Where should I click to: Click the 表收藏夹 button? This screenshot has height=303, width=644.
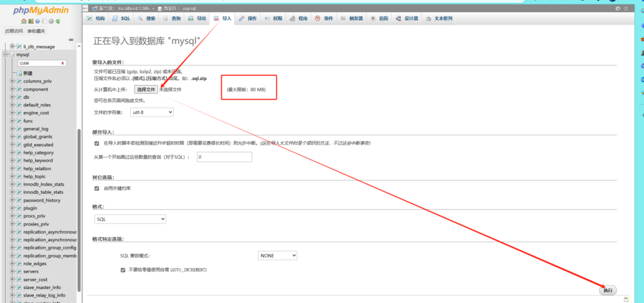[36, 31]
